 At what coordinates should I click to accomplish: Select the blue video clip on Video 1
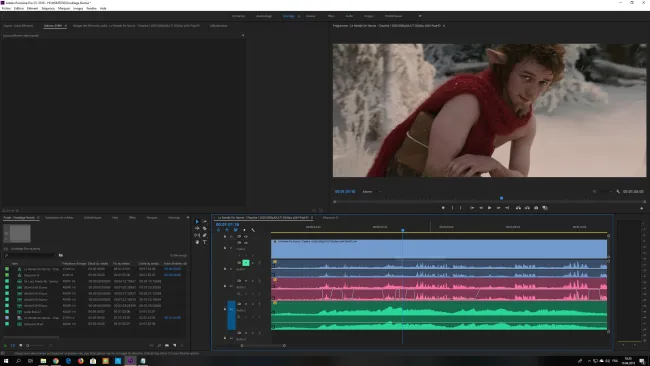pos(439,249)
